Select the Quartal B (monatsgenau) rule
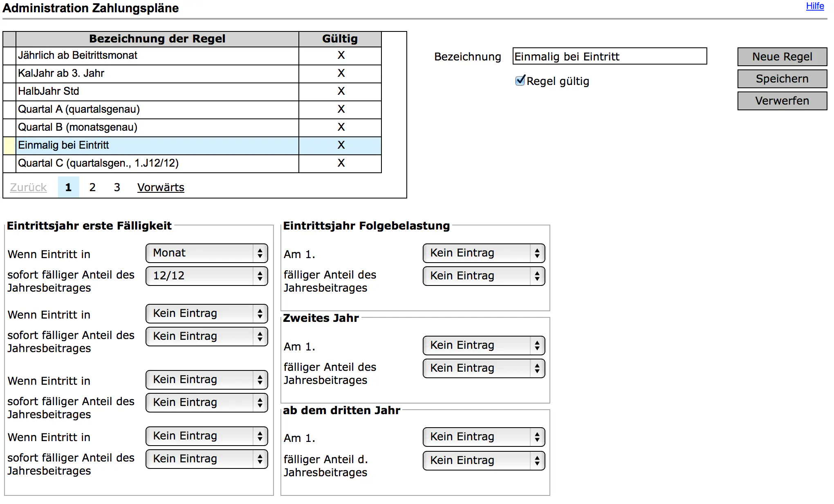The height and width of the screenshot is (504, 834). (157, 127)
